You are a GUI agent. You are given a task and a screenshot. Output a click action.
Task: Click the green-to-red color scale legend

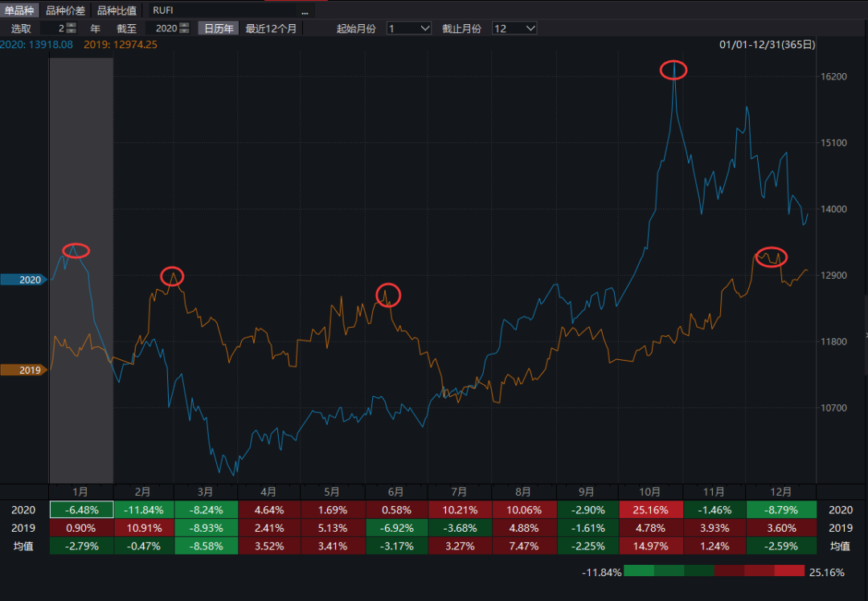[714, 571]
